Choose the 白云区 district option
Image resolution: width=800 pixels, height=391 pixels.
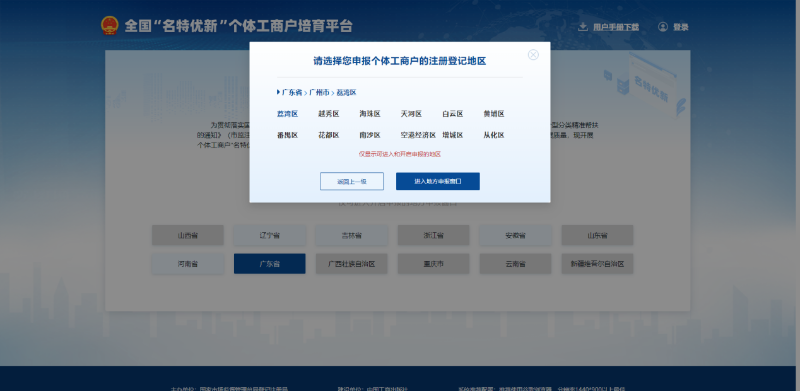(x=453, y=114)
